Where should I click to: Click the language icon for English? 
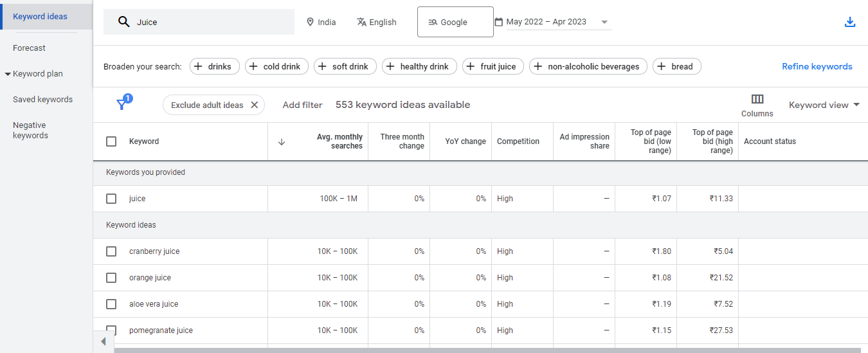pos(361,22)
